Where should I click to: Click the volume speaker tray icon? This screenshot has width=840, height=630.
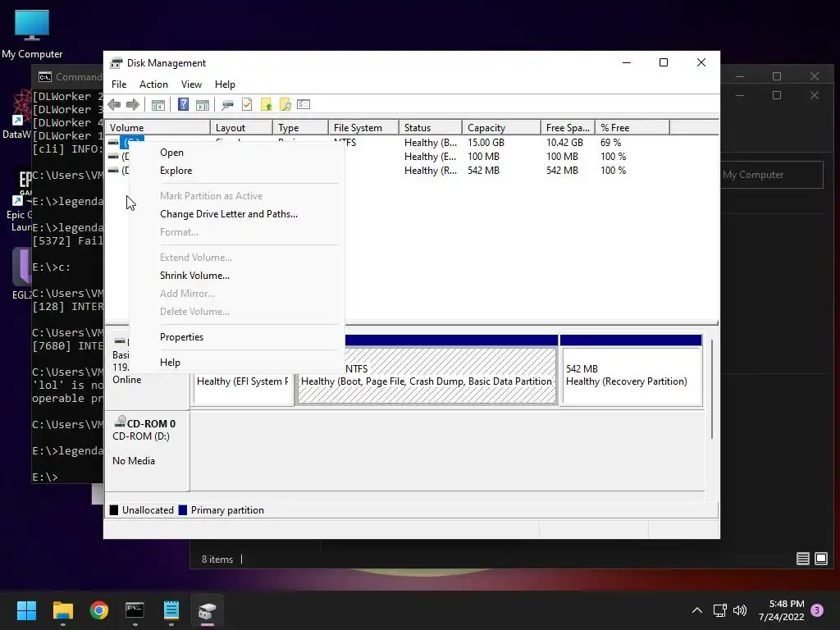(x=740, y=610)
